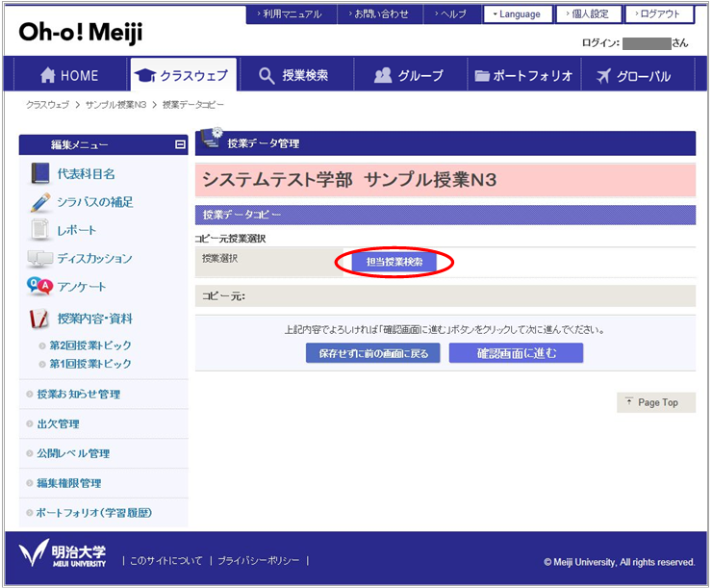Click プライバシーポリシー footer link

[x=259, y=561]
